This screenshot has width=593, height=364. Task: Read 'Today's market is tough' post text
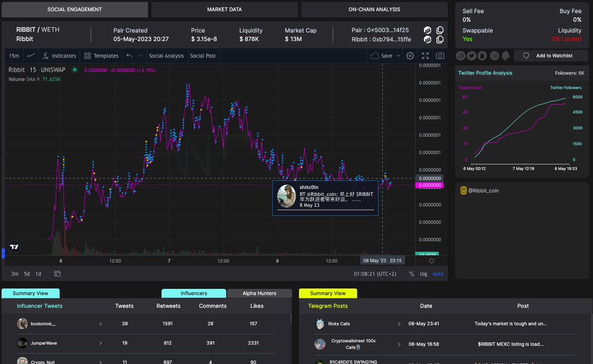click(x=510, y=324)
